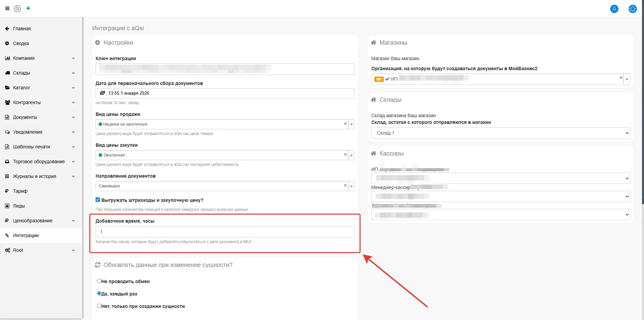Click the Ключ интеграции input field
644x320 pixels.
point(225,69)
